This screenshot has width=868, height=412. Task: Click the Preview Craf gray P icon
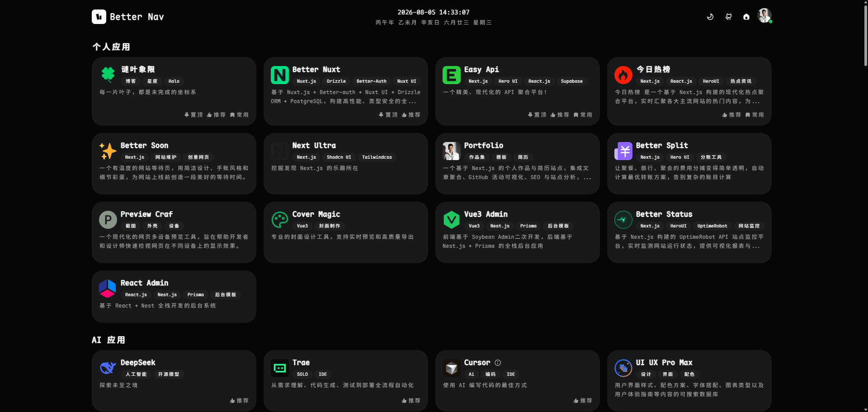coord(108,219)
